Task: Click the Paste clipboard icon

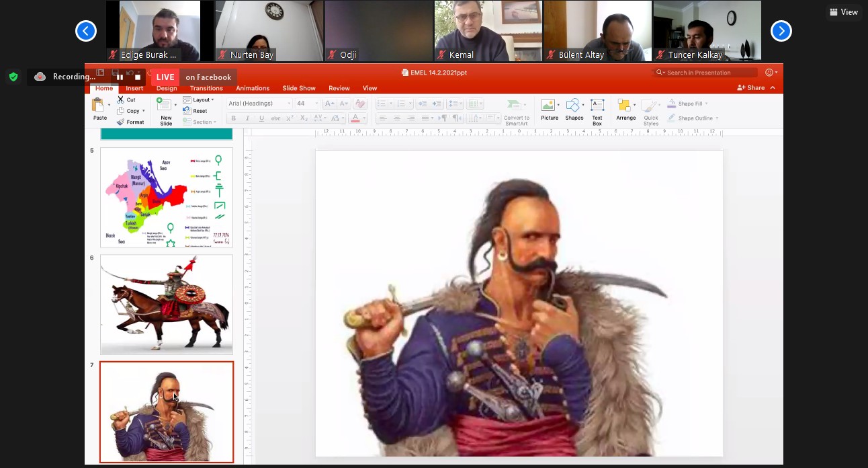Action: pyautogui.click(x=98, y=105)
